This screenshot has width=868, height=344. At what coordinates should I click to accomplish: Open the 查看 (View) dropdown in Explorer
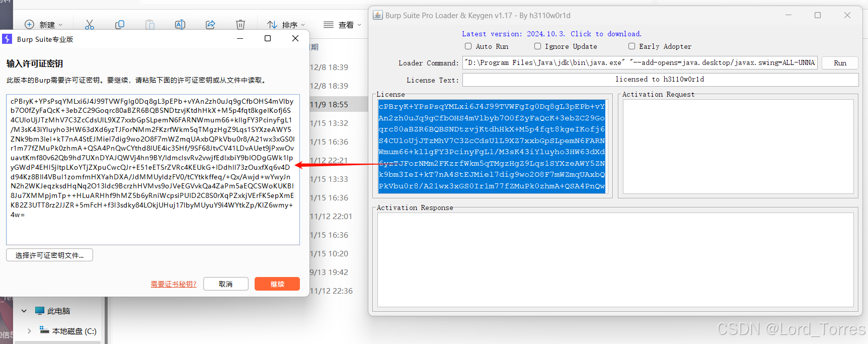342,25
